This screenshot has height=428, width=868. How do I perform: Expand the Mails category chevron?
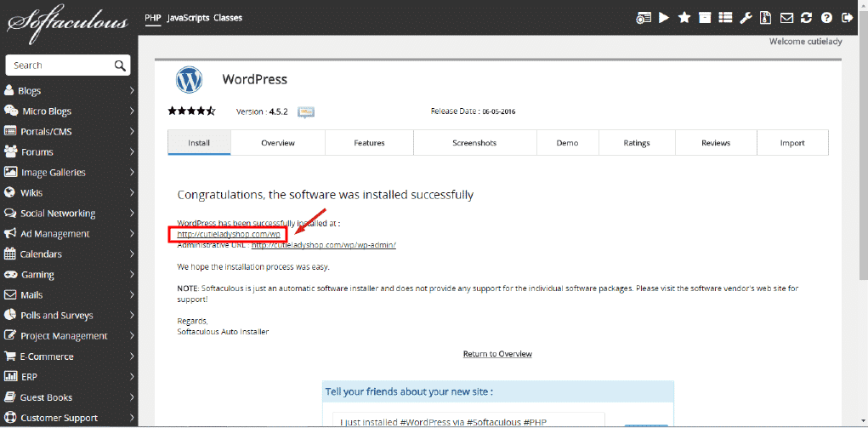[x=132, y=295]
